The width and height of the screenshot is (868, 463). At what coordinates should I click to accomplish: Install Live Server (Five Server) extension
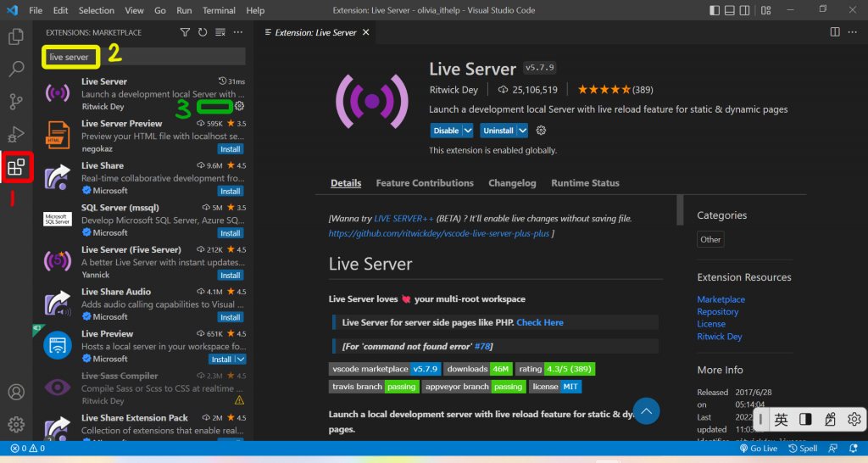point(231,276)
